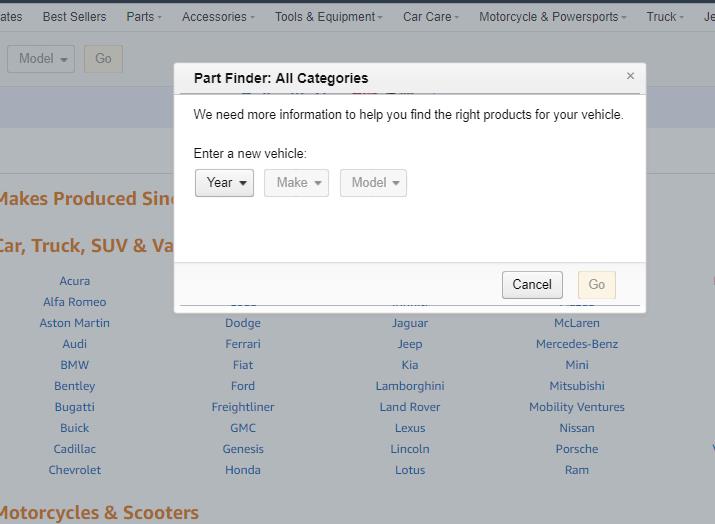Screen dimensions: 715x524
Task: Open the Dodge make link
Action: [x=243, y=323]
